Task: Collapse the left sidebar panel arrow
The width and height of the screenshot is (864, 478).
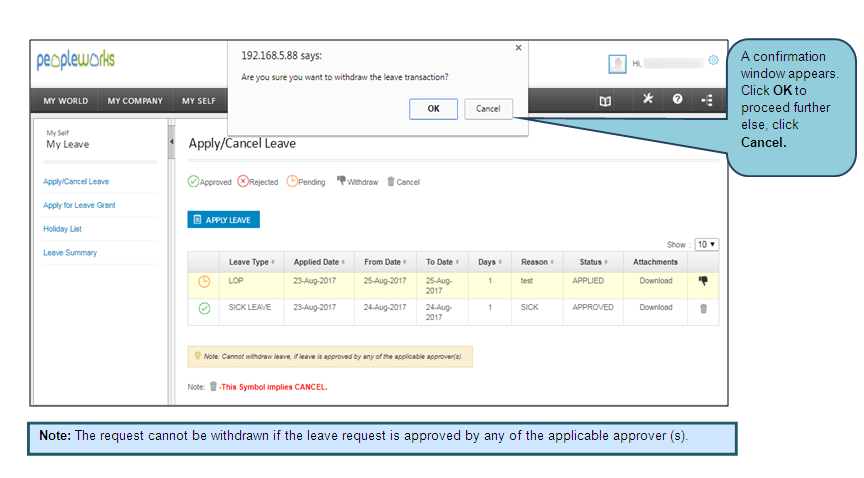Action: pos(171,142)
